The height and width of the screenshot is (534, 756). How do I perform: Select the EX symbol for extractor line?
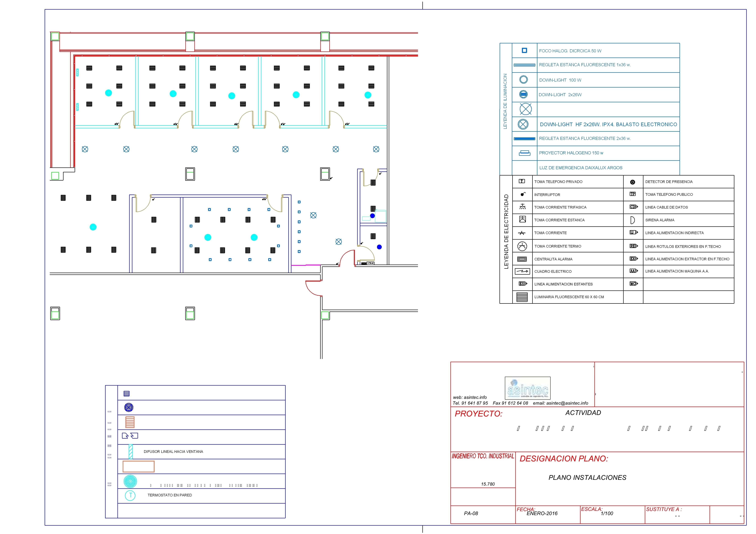[634, 259]
